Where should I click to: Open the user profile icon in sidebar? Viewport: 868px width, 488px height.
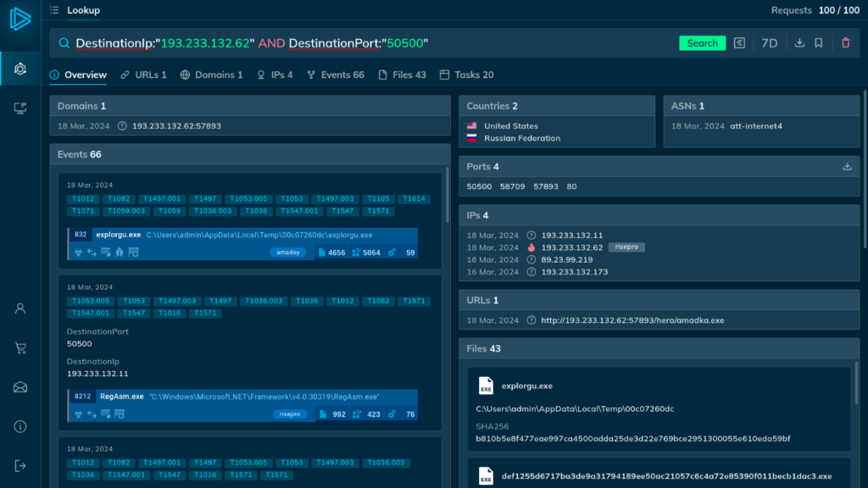click(20, 308)
